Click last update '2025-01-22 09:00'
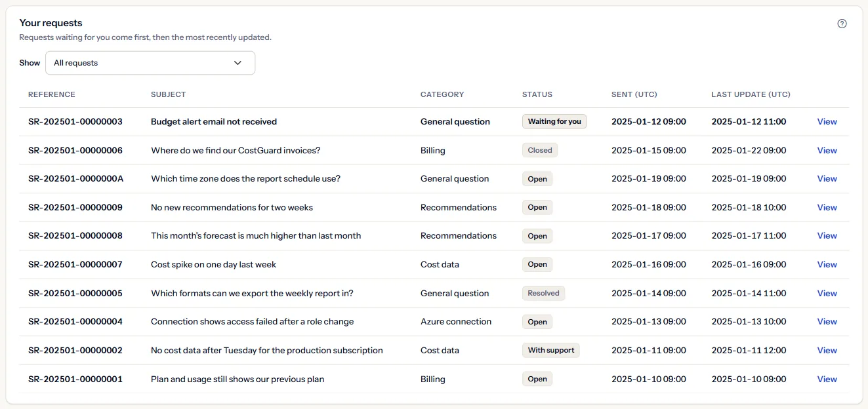Screen dimensions: 868x409 pos(749,150)
